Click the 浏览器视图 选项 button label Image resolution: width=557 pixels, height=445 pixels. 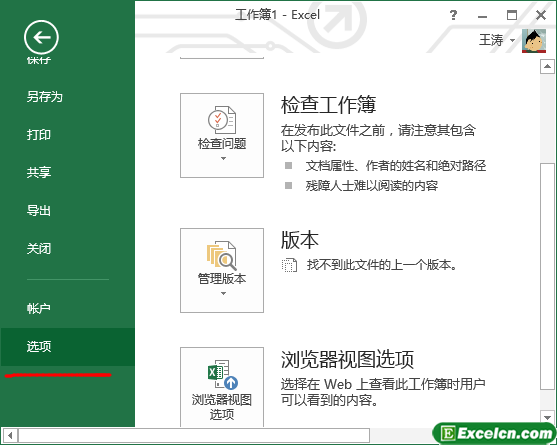(x=222, y=407)
